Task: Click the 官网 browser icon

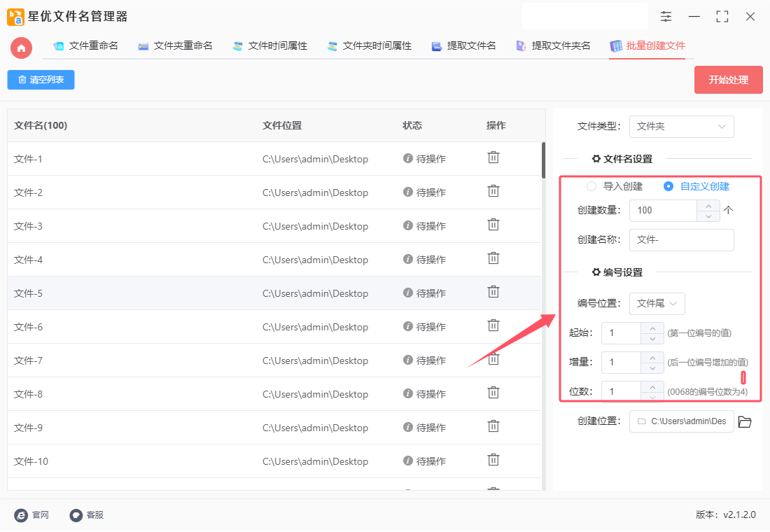Action: [x=21, y=514]
